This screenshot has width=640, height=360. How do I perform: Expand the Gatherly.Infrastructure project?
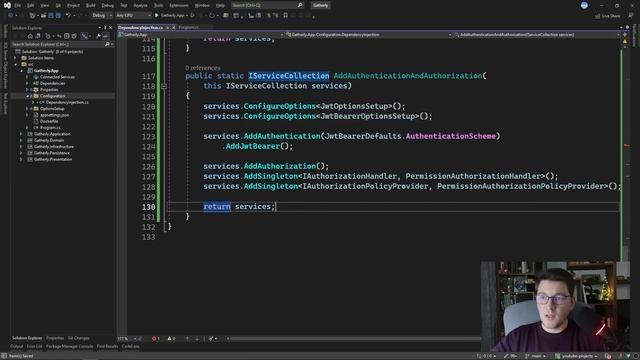(22, 147)
